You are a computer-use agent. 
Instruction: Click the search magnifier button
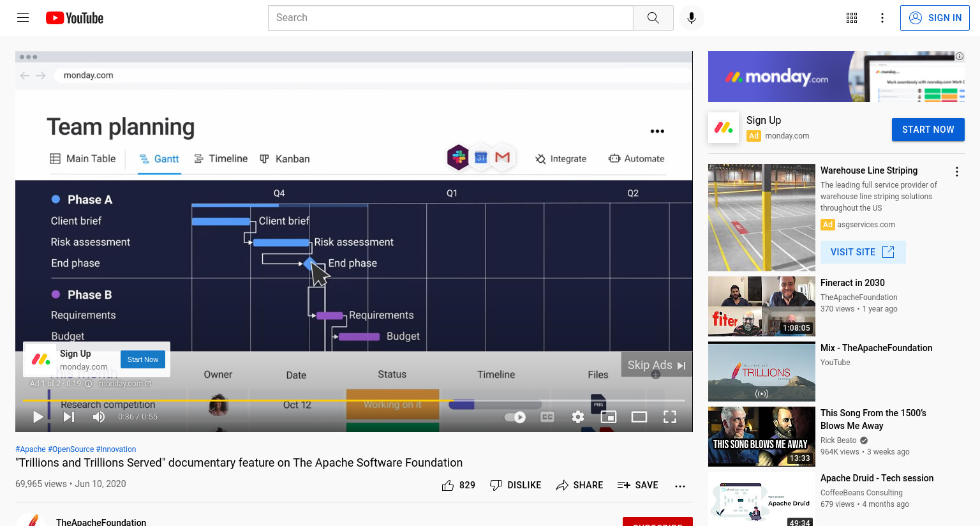coord(653,18)
